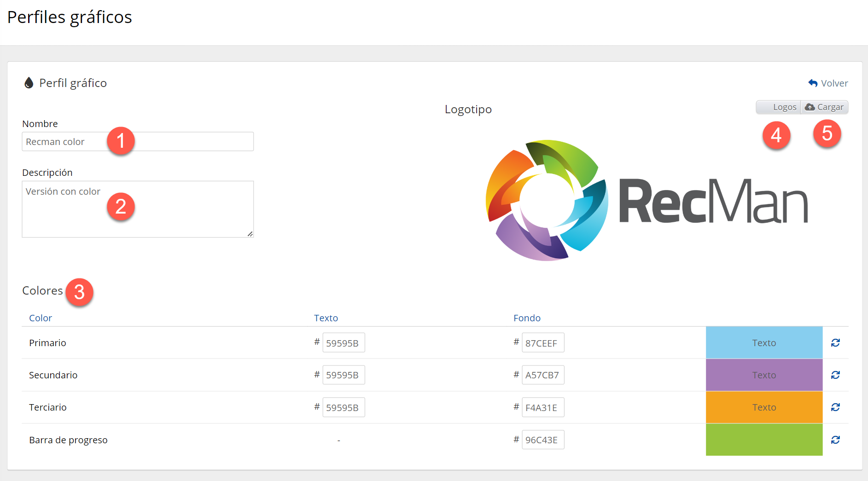Click refresh icon for Barra de progreso
The width and height of the screenshot is (868, 481).
tap(835, 440)
